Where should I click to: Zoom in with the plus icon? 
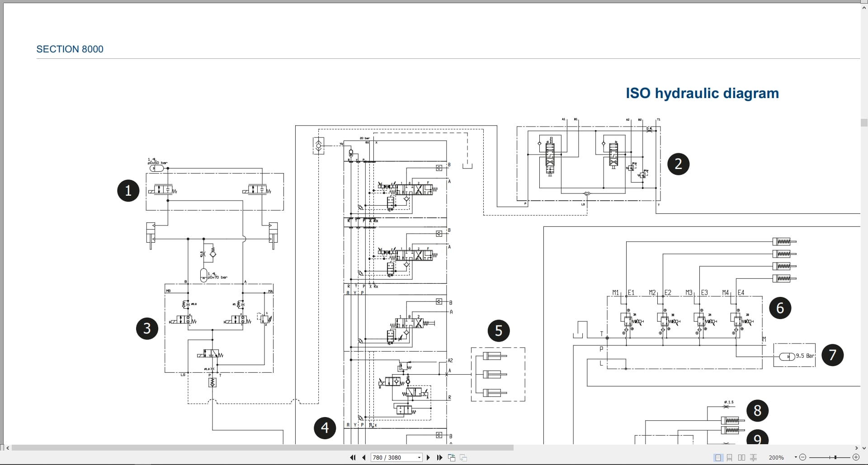855,457
